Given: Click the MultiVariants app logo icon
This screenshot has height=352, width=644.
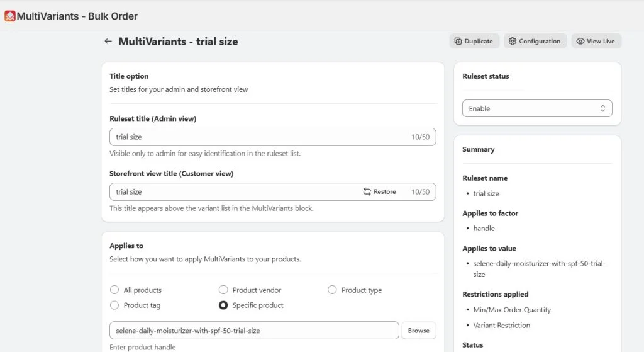Looking at the screenshot, I should (x=10, y=16).
